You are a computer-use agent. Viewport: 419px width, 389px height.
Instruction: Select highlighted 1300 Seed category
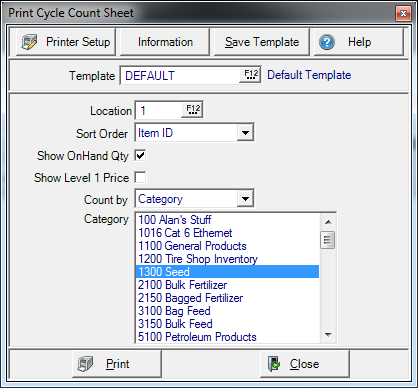(228, 272)
